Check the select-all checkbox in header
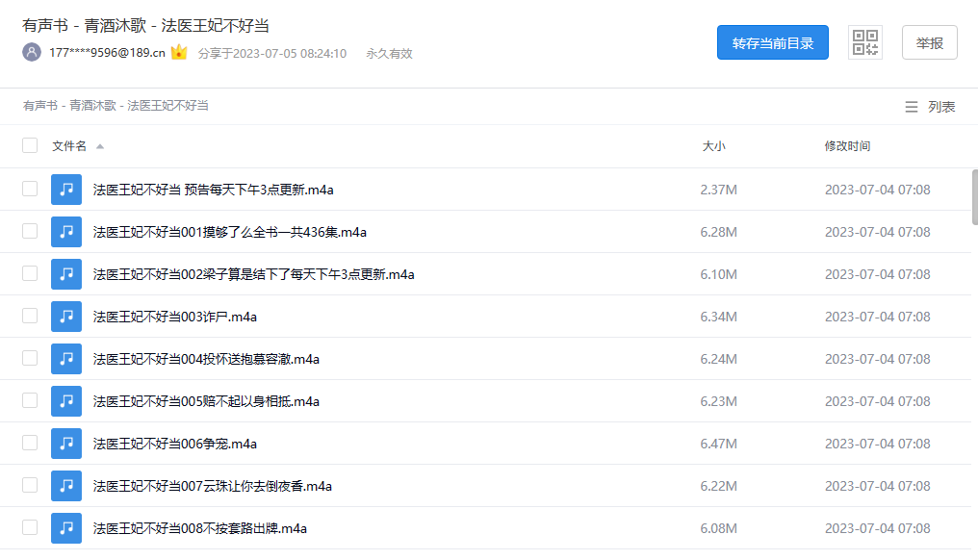The image size is (978, 560). coord(29,144)
